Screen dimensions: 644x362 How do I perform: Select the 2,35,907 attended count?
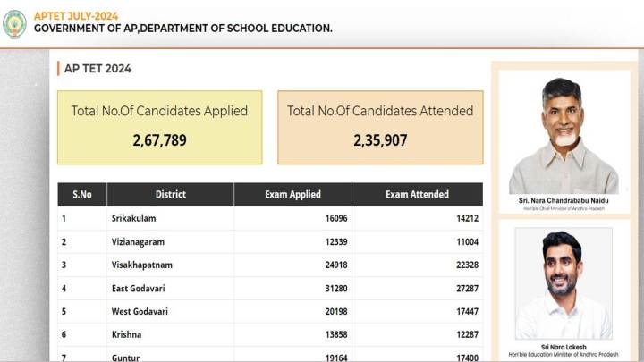click(x=380, y=140)
